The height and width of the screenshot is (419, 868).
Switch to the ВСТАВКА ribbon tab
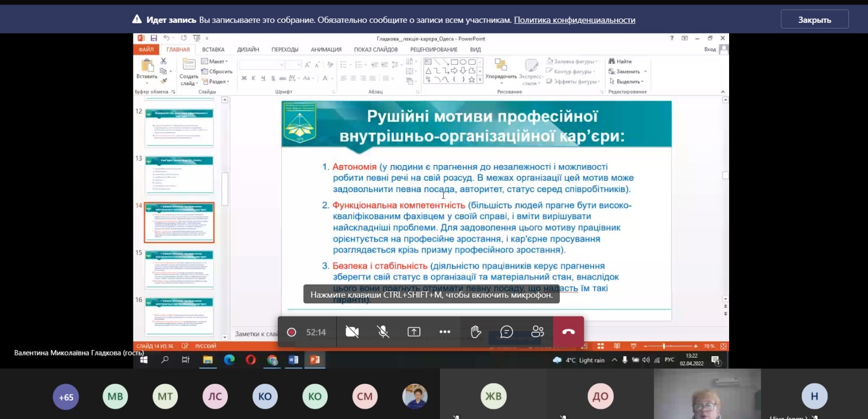213,49
